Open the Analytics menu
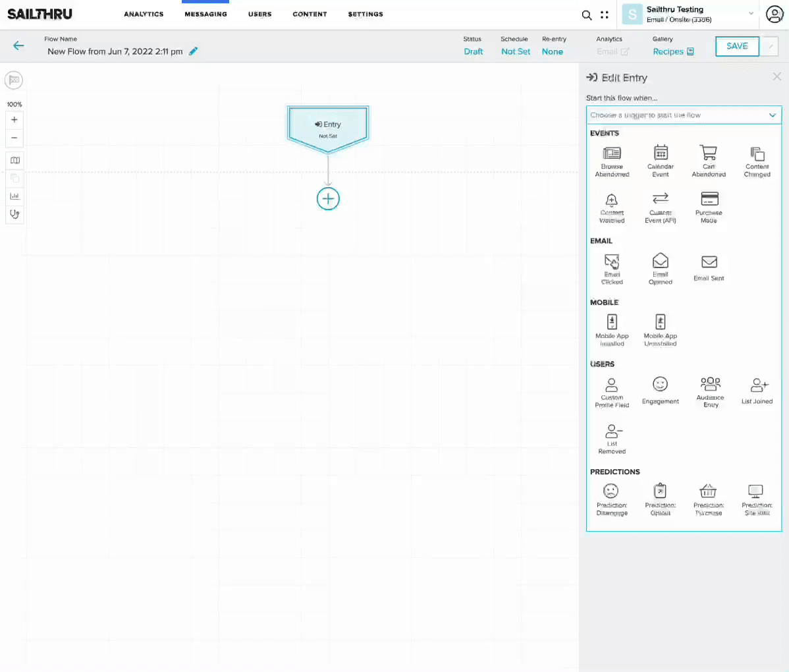The image size is (789, 672). point(144,14)
